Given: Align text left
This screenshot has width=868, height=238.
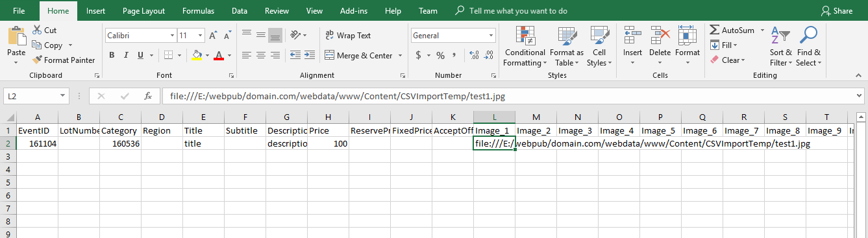Looking at the screenshot, I should point(247,55).
